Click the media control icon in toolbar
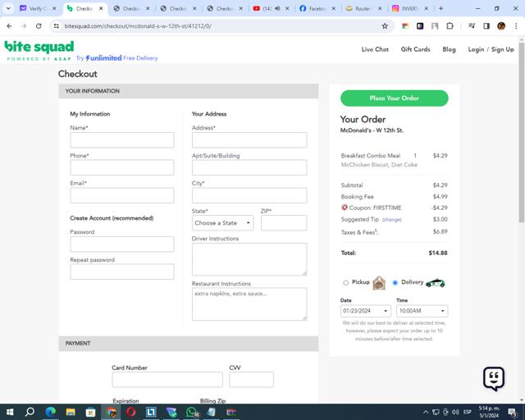 pyautogui.click(x=472, y=25)
